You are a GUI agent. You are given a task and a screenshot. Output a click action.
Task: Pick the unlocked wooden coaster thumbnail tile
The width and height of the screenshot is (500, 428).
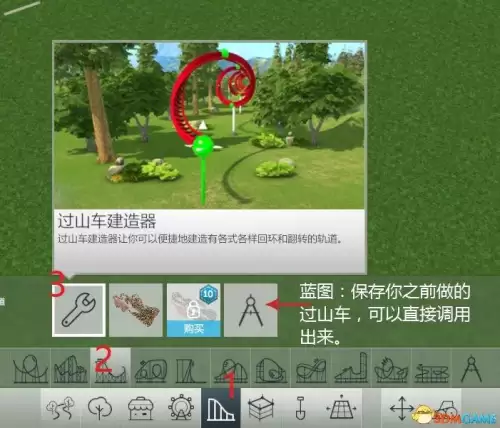136,310
